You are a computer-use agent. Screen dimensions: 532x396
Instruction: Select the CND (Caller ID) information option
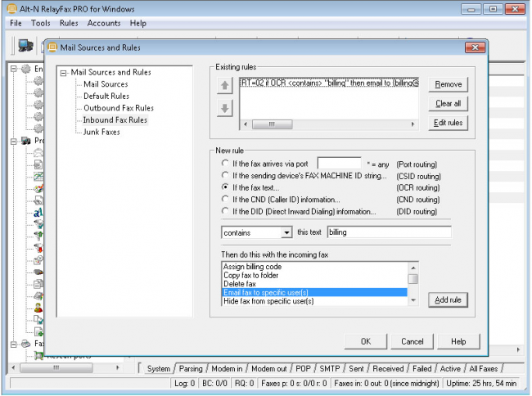pos(224,199)
